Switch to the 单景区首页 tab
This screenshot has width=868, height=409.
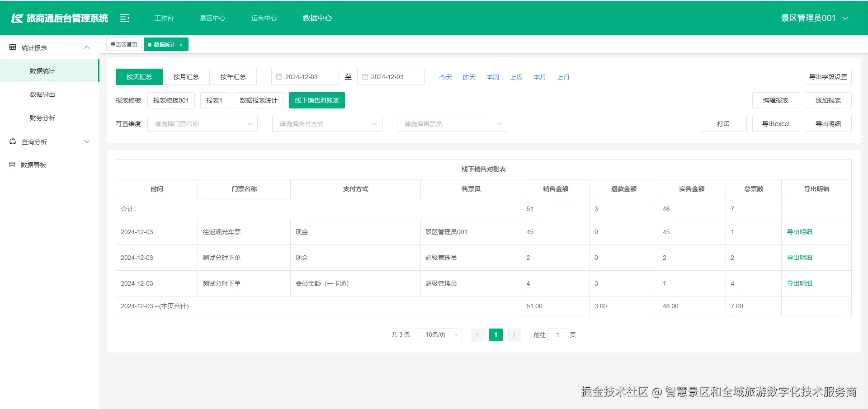coord(123,44)
